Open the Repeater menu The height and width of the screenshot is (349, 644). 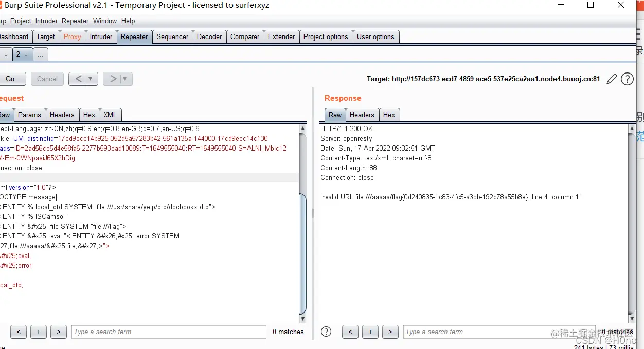[75, 21]
